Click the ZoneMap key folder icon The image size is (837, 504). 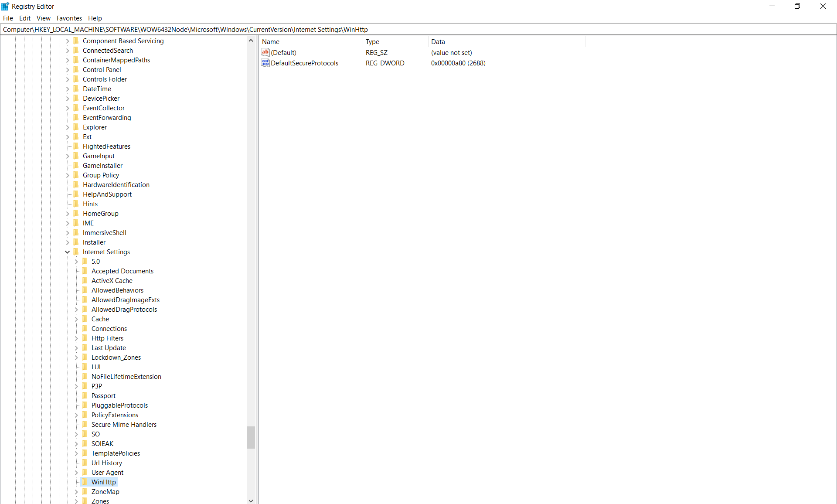85,491
